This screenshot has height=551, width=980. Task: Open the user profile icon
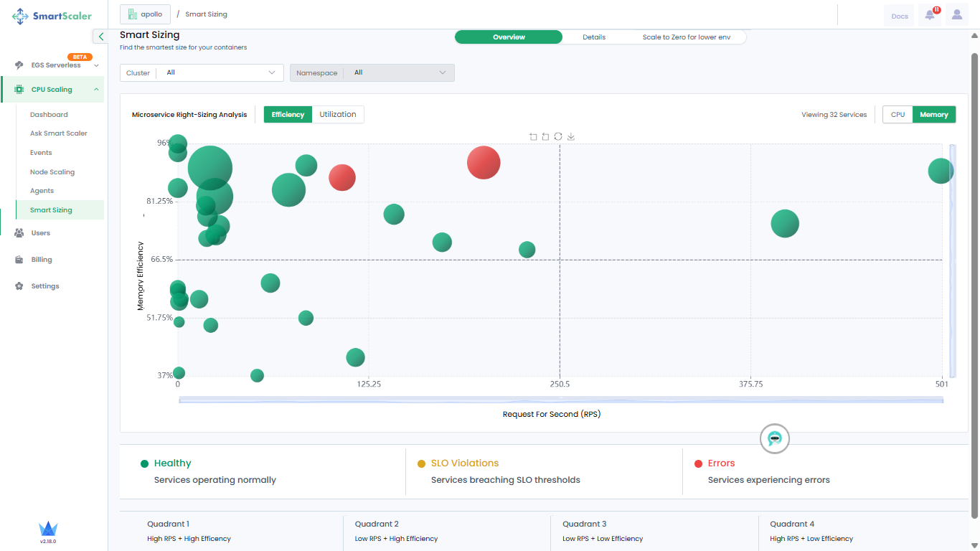(x=957, y=15)
